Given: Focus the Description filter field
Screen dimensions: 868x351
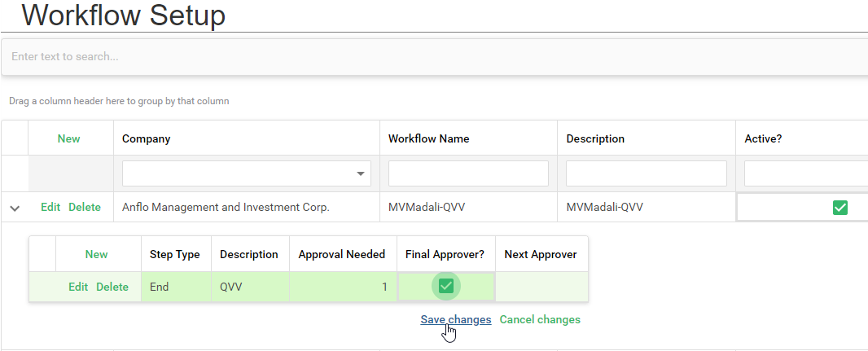Looking at the screenshot, I should pyautogui.click(x=646, y=173).
